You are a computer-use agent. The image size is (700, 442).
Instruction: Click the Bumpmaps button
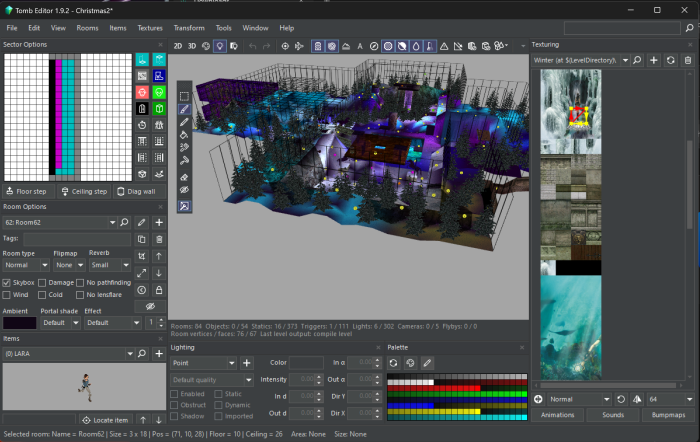(668, 415)
